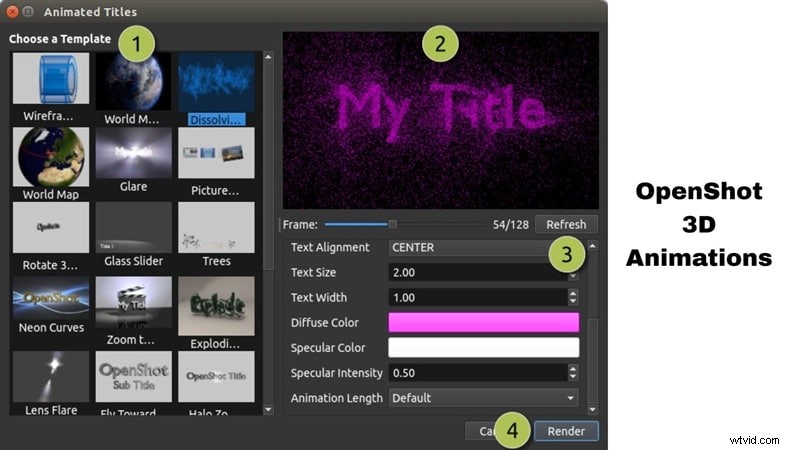Viewport: 800px width, 450px height.
Task: Click the Refresh button
Action: [x=566, y=224]
